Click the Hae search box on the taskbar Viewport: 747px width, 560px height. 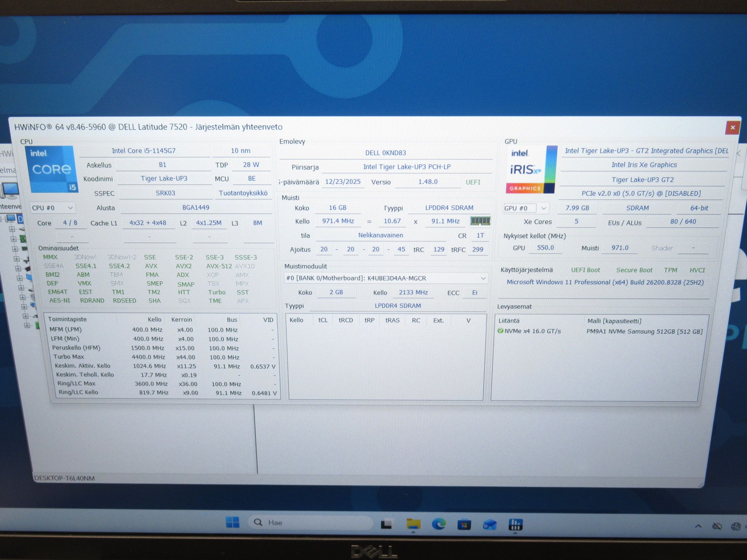click(x=310, y=522)
